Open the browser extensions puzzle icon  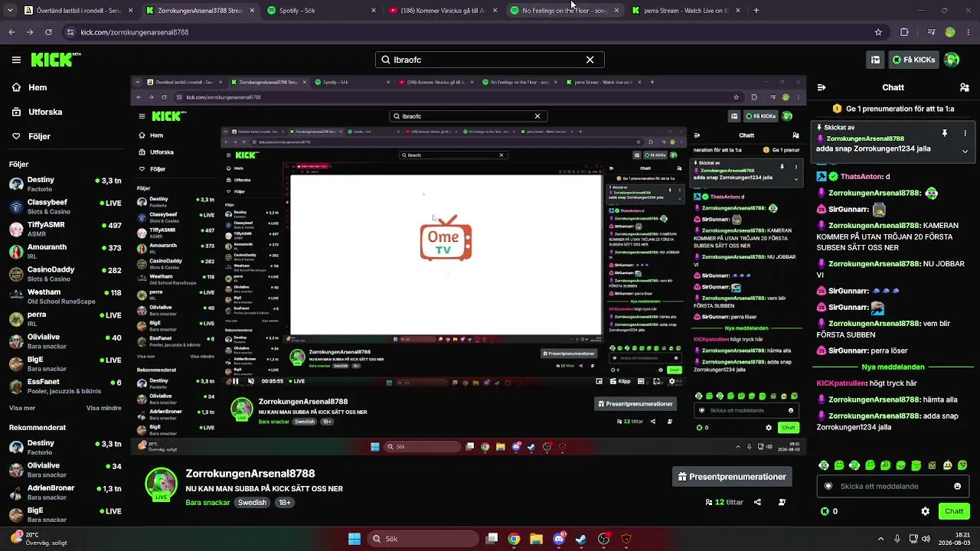pos(904,32)
